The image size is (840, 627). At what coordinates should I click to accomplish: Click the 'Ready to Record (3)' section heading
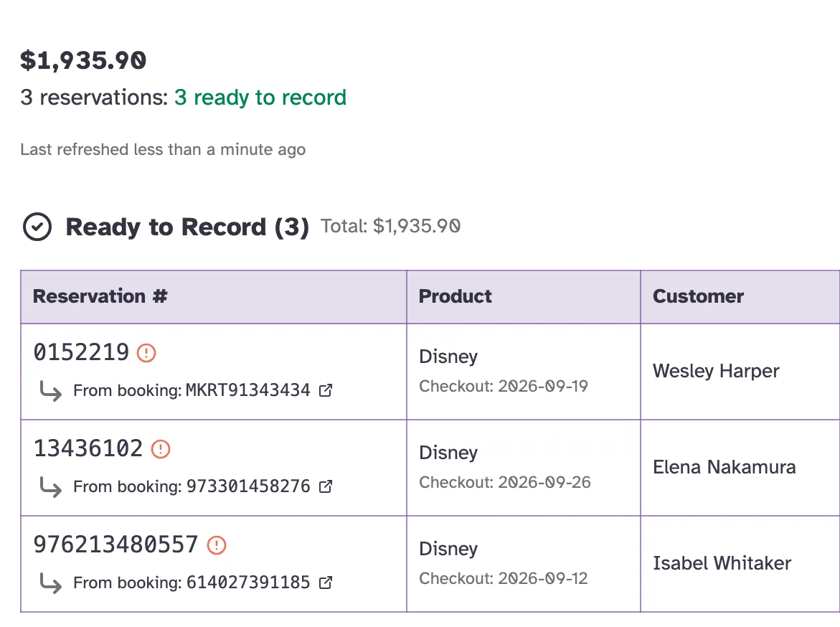pyautogui.click(x=187, y=227)
